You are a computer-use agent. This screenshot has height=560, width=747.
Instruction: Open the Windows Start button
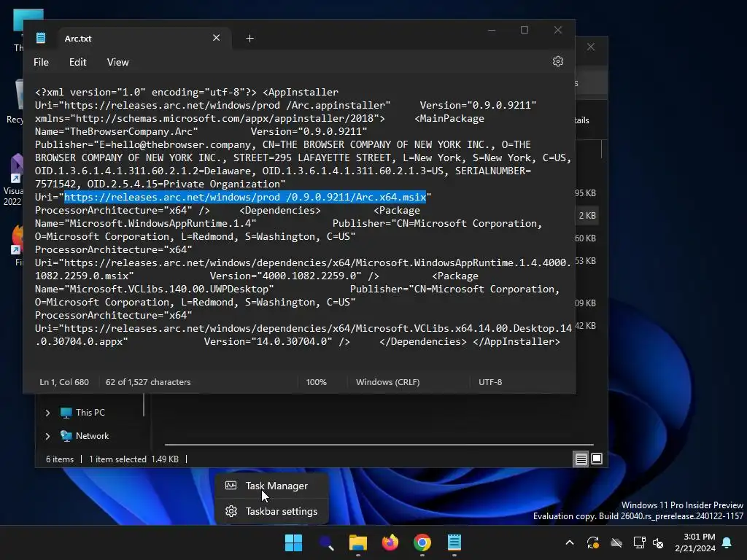(x=293, y=542)
